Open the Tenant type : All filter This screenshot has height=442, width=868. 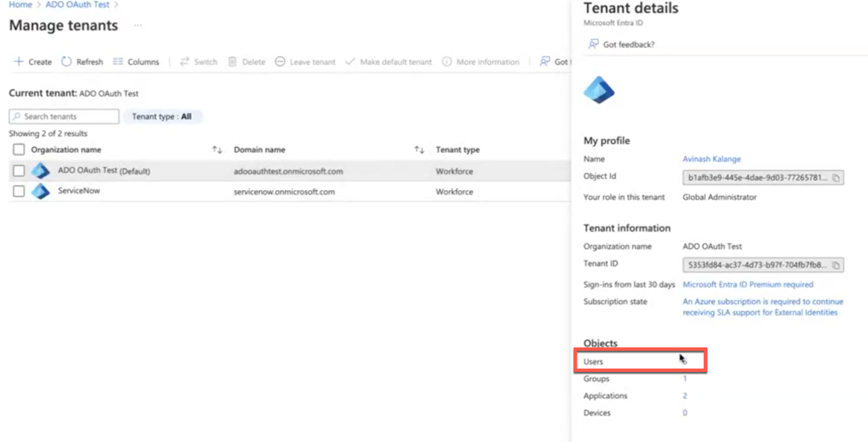pyautogui.click(x=162, y=116)
